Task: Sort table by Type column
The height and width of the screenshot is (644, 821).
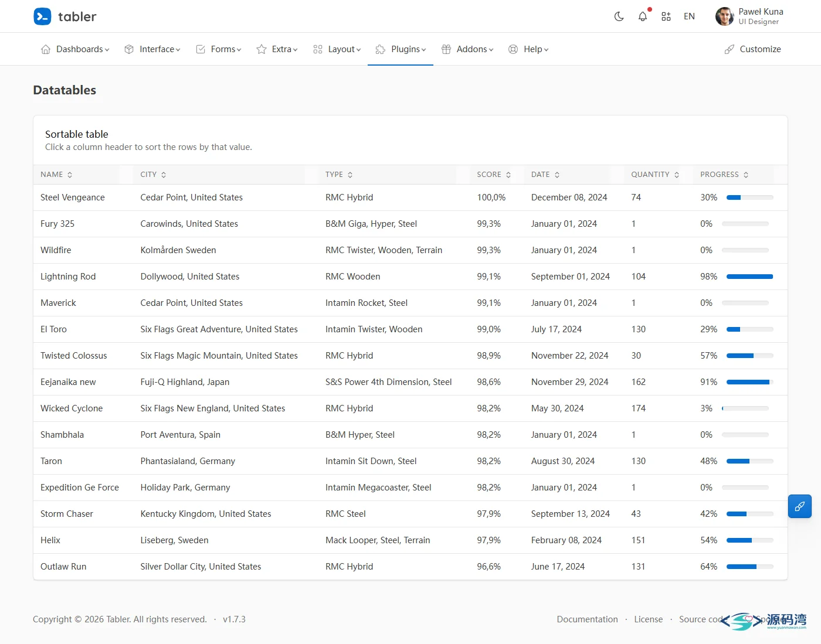Action: pos(339,175)
